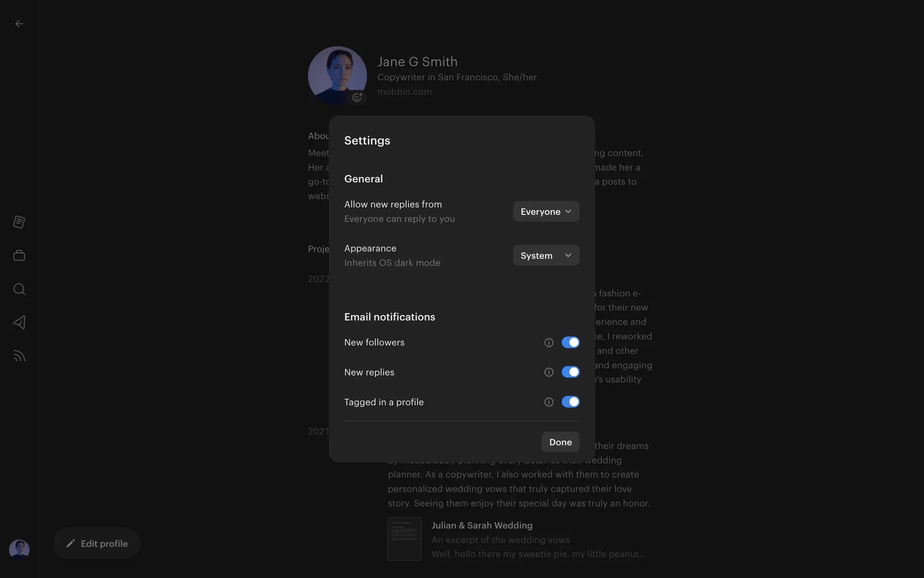
Task: Open the Everyone replies dropdown
Action: click(x=546, y=211)
